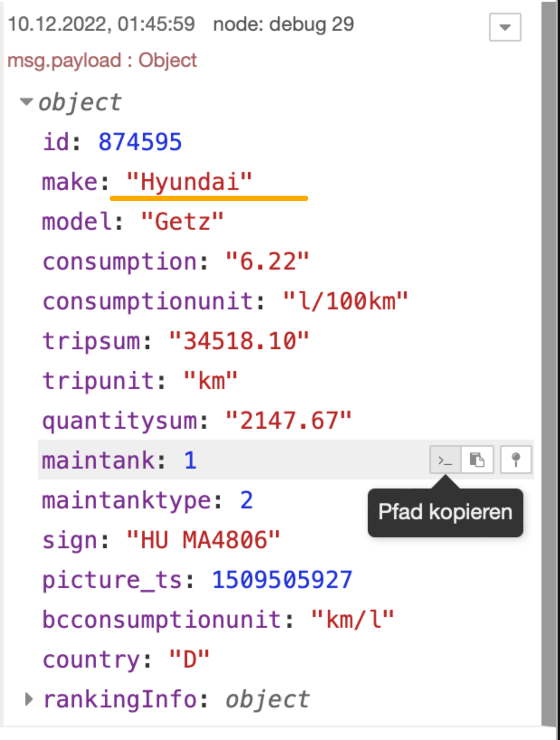
Task: Click the message timestamp 10.12.2022, 01:45:59
Action: click(101, 24)
